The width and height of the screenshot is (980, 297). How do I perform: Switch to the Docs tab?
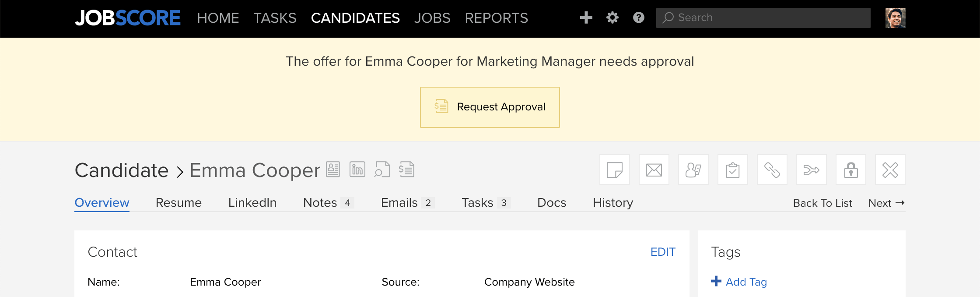click(x=552, y=203)
